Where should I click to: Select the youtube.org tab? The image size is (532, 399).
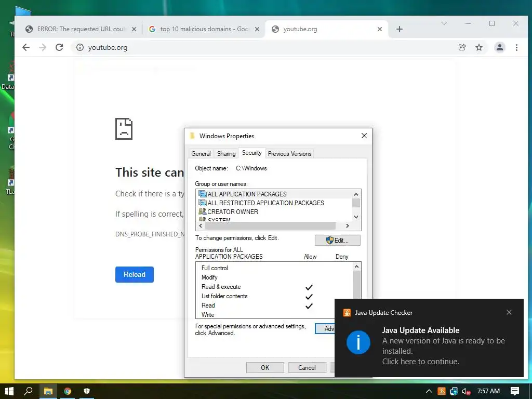pyautogui.click(x=326, y=29)
